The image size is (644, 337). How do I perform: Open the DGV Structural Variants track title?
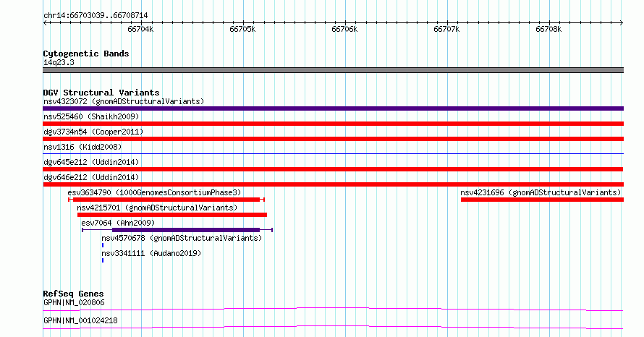101,93
